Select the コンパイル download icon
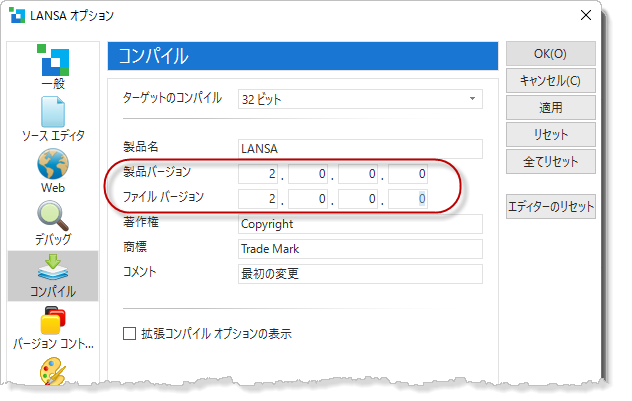The height and width of the screenshot is (401, 632). pyautogui.click(x=53, y=268)
